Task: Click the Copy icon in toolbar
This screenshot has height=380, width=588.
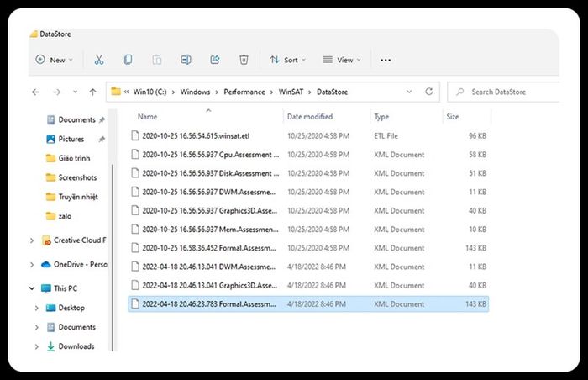Action: 128,60
